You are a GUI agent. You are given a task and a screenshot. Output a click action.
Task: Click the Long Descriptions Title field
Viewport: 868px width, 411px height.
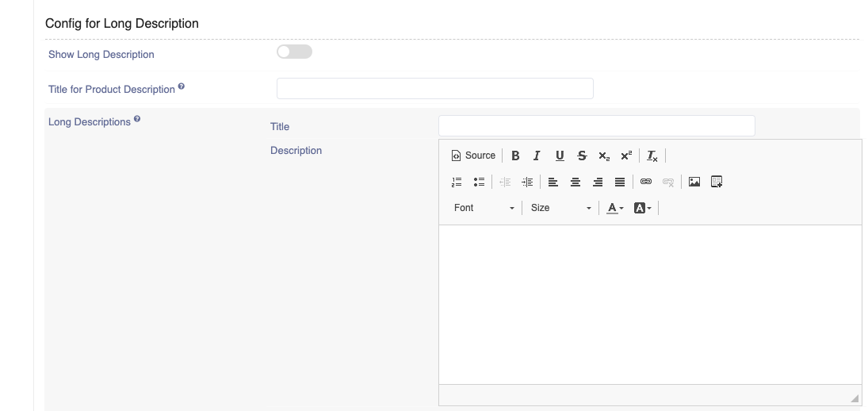click(x=597, y=125)
